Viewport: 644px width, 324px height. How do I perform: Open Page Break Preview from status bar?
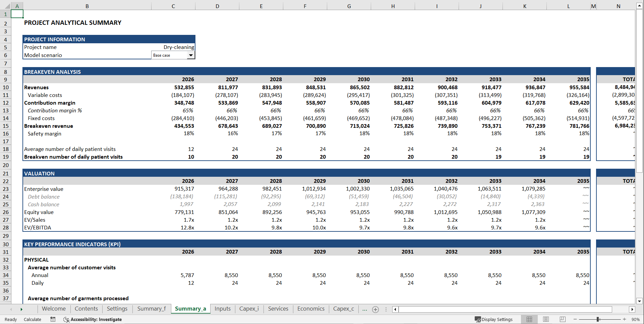coord(562,319)
